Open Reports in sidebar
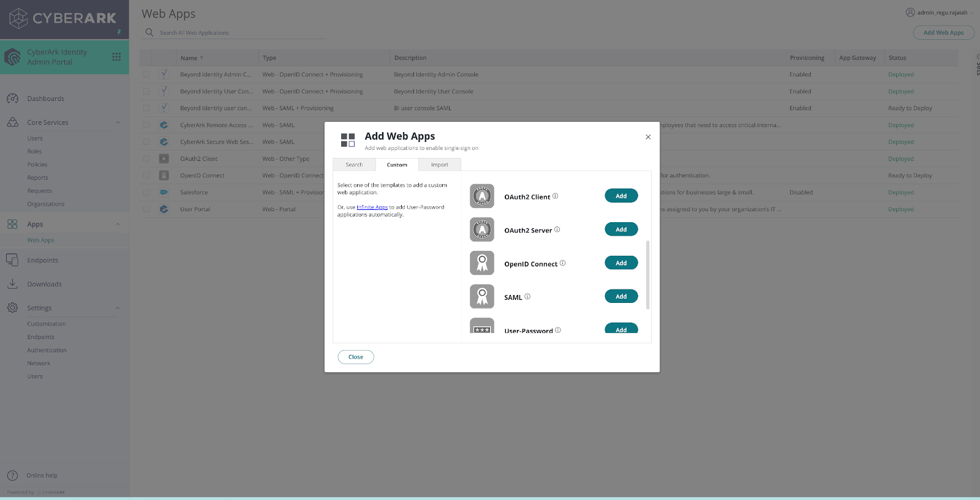Image resolution: width=980 pixels, height=500 pixels. coord(37,177)
